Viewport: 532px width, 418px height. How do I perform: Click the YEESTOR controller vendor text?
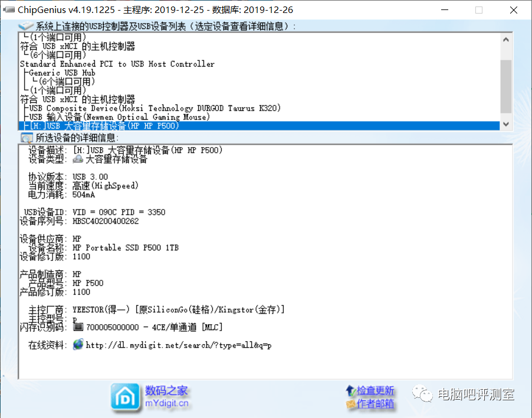179,310
